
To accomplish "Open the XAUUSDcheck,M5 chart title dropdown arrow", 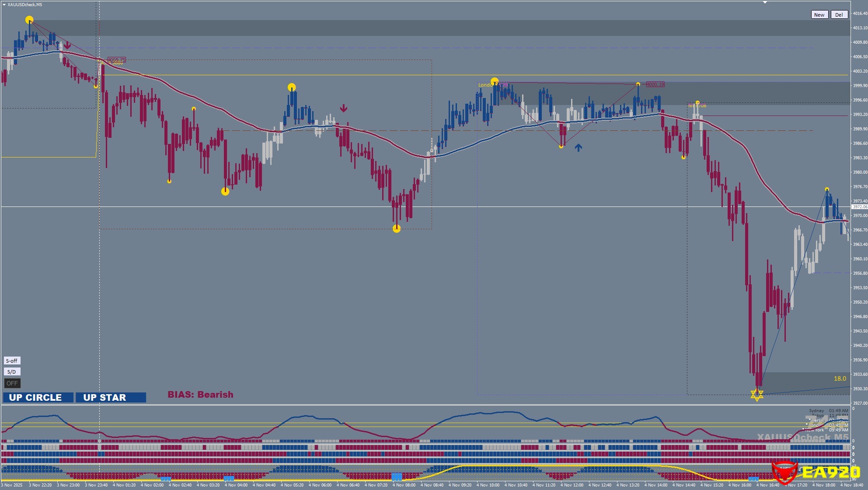I will 4,4.
